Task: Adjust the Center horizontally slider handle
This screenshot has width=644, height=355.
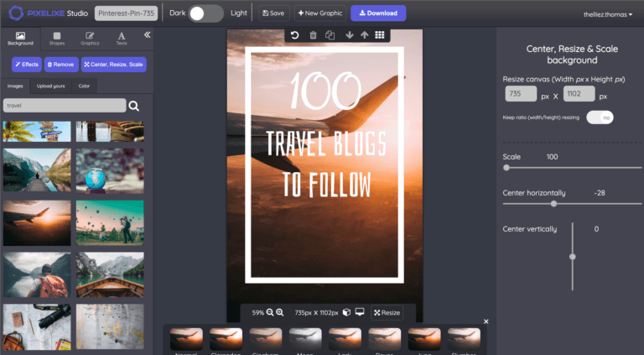Action: pos(553,203)
